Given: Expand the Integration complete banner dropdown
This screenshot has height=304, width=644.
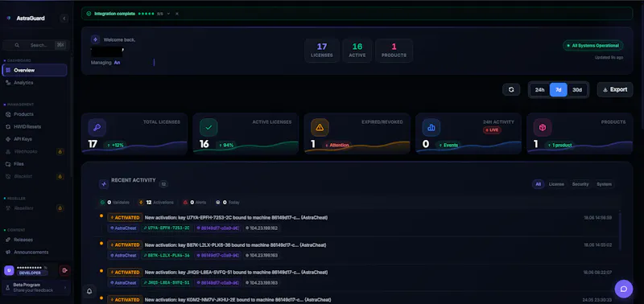Looking at the screenshot, I should point(168,14).
